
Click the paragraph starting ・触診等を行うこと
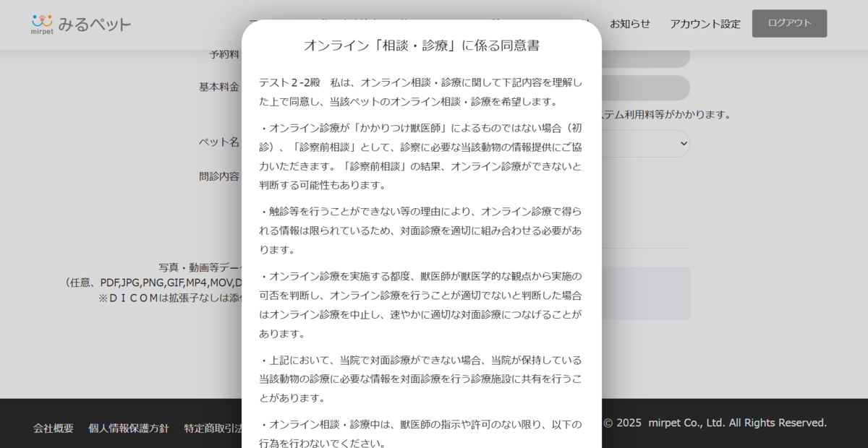[x=420, y=231]
